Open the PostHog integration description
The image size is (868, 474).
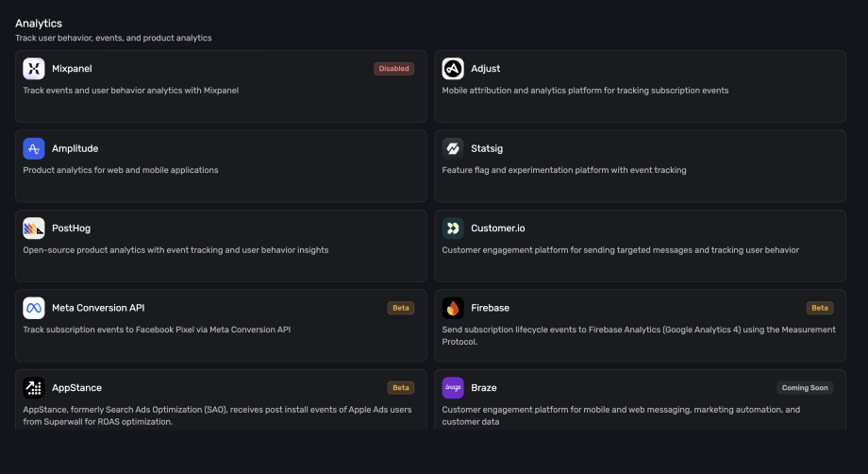[x=175, y=250]
